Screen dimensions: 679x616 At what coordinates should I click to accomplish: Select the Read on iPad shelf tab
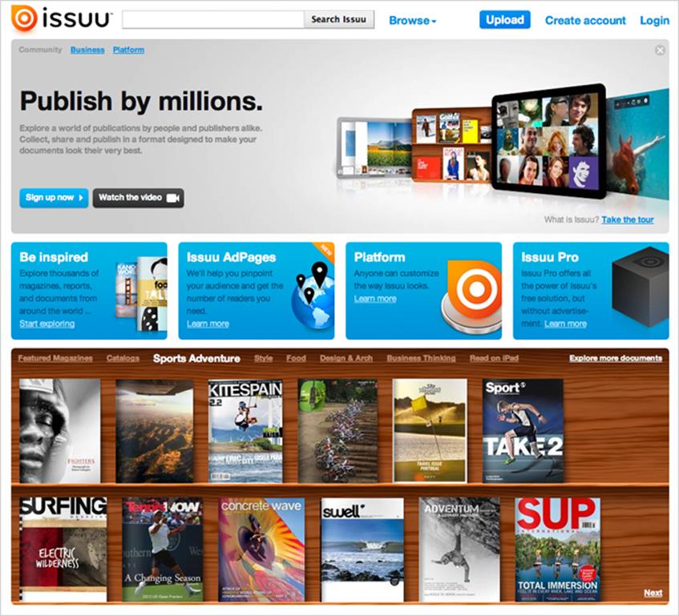pyautogui.click(x=494, y=358)
